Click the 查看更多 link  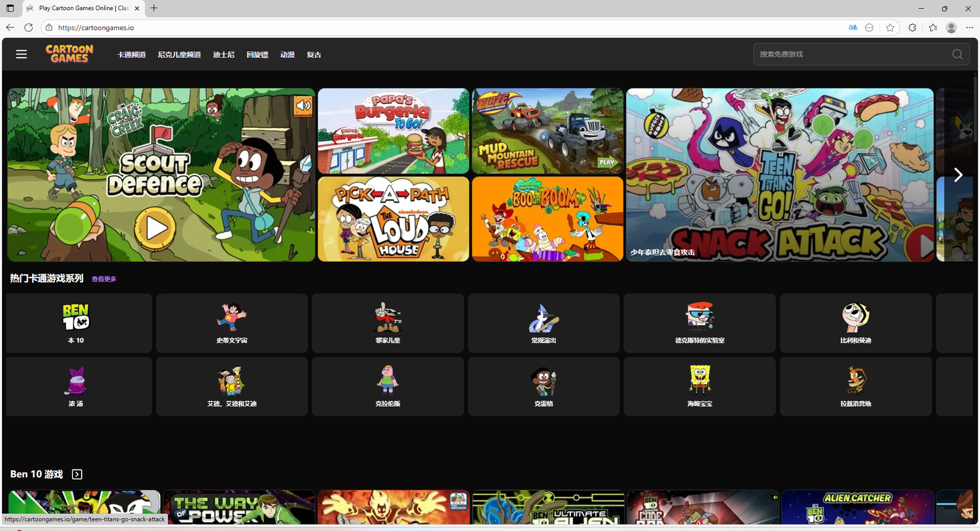pyautogui.click(x=104, y=279)
